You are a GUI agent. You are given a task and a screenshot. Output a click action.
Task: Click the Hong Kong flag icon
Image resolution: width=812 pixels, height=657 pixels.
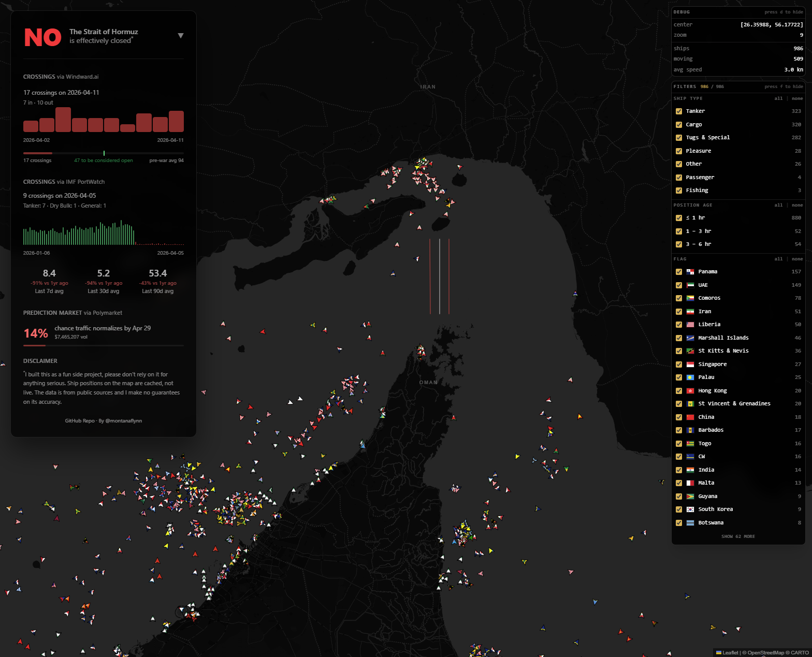[690, 391]
